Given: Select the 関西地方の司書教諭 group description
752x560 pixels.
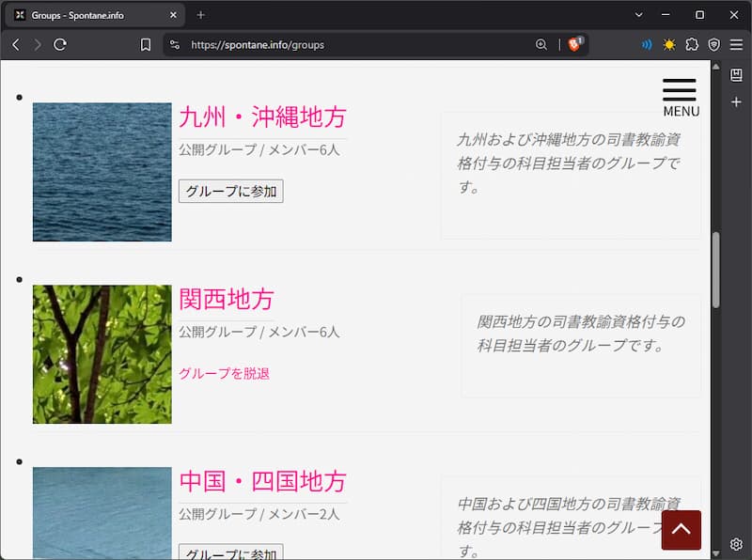Looking at the screenshot, I should click(581, 334).
